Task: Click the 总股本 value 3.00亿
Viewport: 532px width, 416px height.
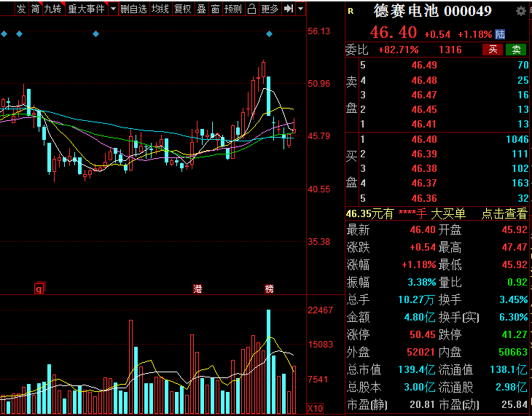Action: 420,387
